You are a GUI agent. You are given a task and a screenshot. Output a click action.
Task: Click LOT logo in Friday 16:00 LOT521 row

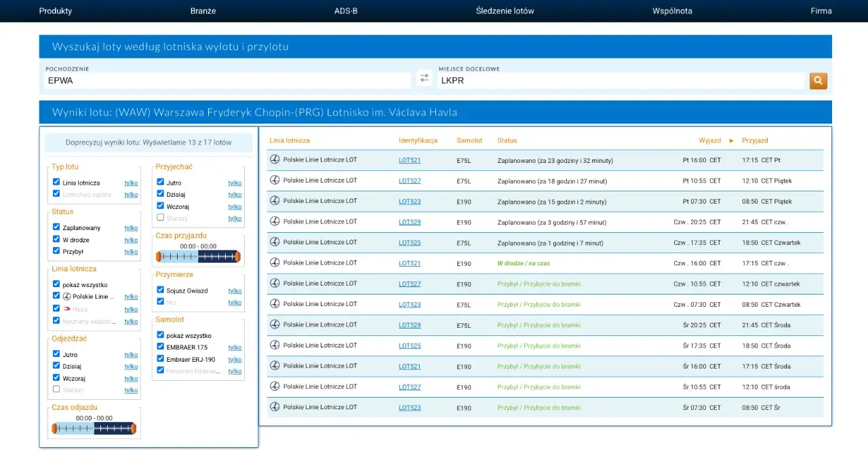coord(275,160)
